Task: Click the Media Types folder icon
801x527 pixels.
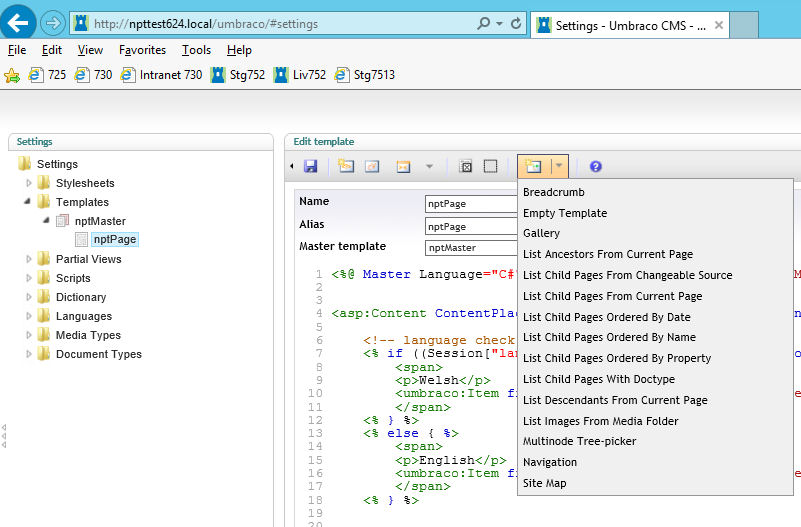Action: (x=43, y=334)
